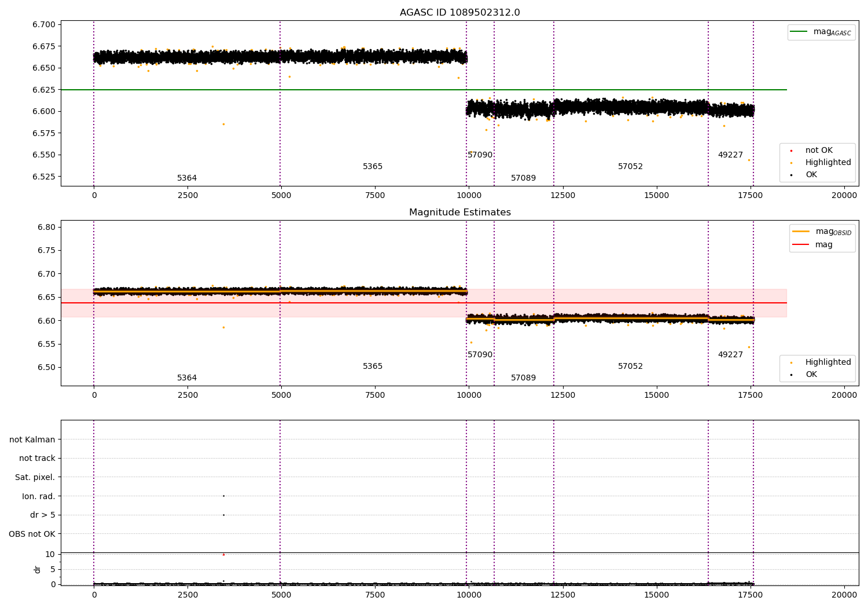Click OBSID label 5365 in top plot
The width and height of the screenshot is (868, 608).
point(373,167)
